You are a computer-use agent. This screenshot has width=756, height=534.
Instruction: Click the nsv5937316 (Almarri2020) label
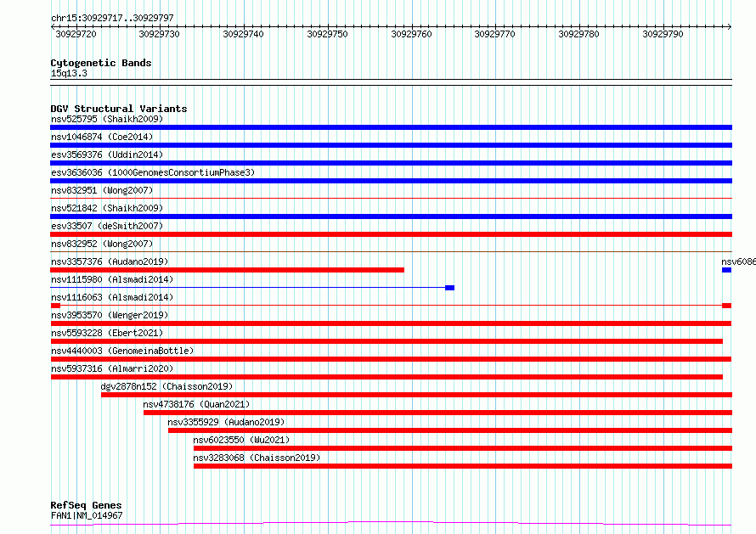pos(112,368)
